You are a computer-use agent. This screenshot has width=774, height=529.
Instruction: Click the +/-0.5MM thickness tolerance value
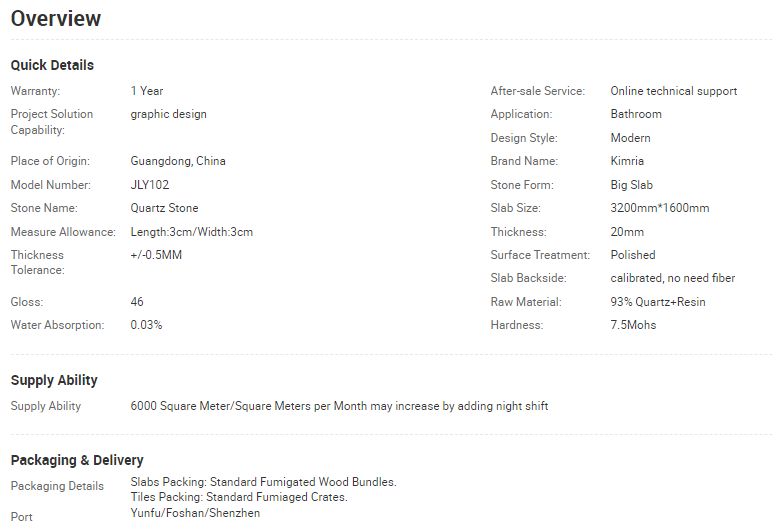[x=156, y=255]
